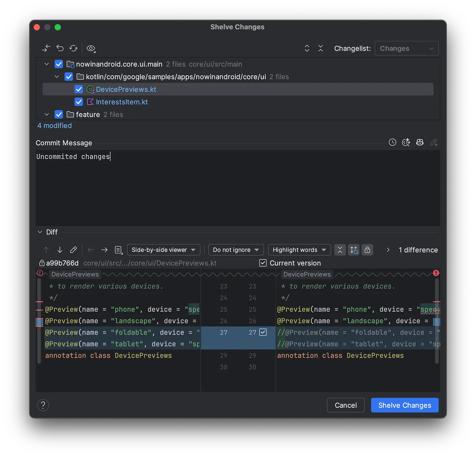Screen dimensions: 476x457
Task: Uncheck the DevicePreviews.kt file checkbox
Action: tap(79, 89)
